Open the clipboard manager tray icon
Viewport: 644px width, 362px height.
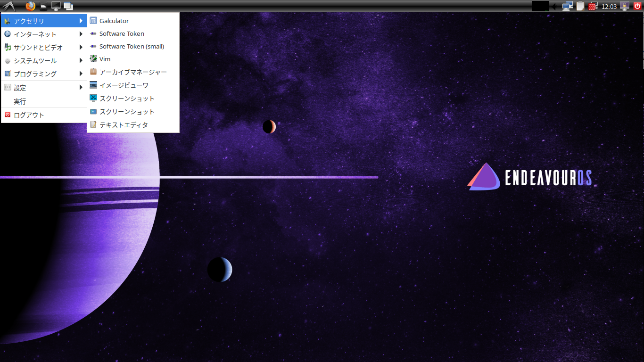click(580, 6)
